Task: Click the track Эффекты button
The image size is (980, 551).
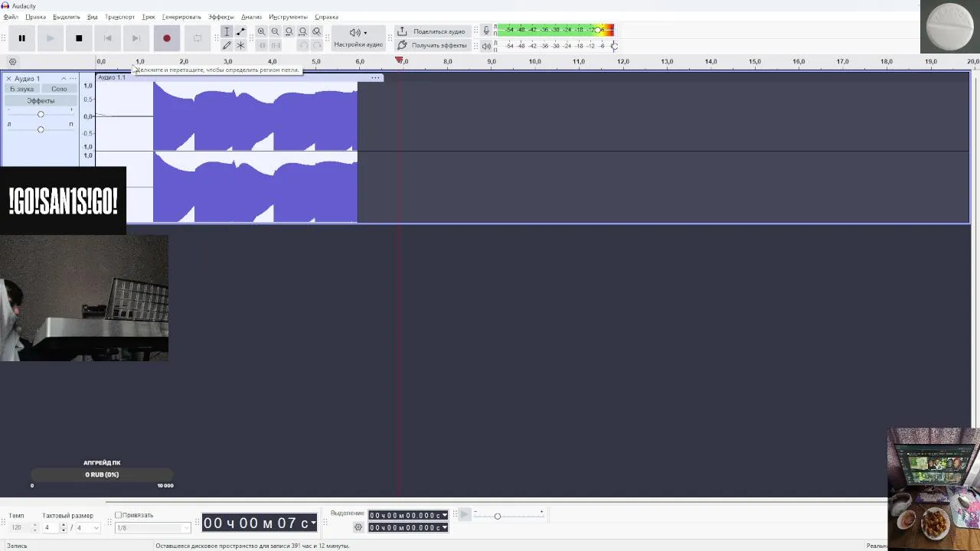Action: pyautogui.click(x=41, y=101)
